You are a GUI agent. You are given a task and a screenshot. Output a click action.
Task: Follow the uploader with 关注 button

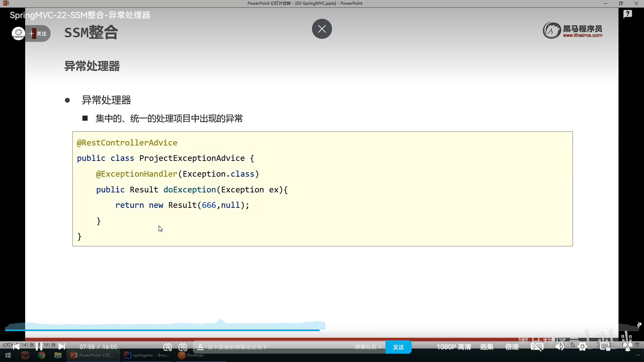click(x=38, y=34)
